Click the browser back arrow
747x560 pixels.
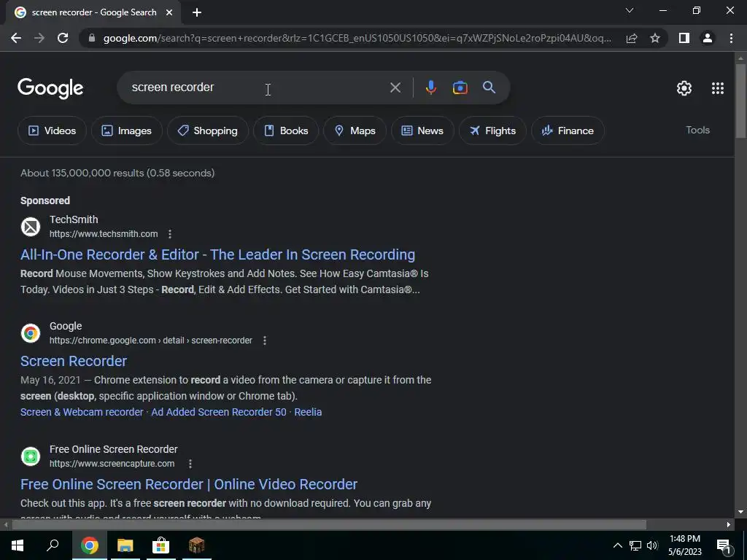coord(16,38)
